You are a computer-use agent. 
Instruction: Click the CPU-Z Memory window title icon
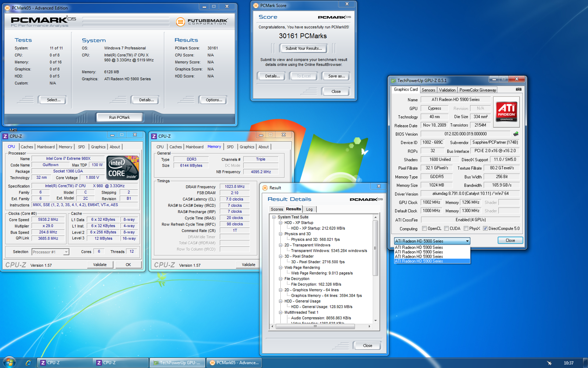click(154, 136)
